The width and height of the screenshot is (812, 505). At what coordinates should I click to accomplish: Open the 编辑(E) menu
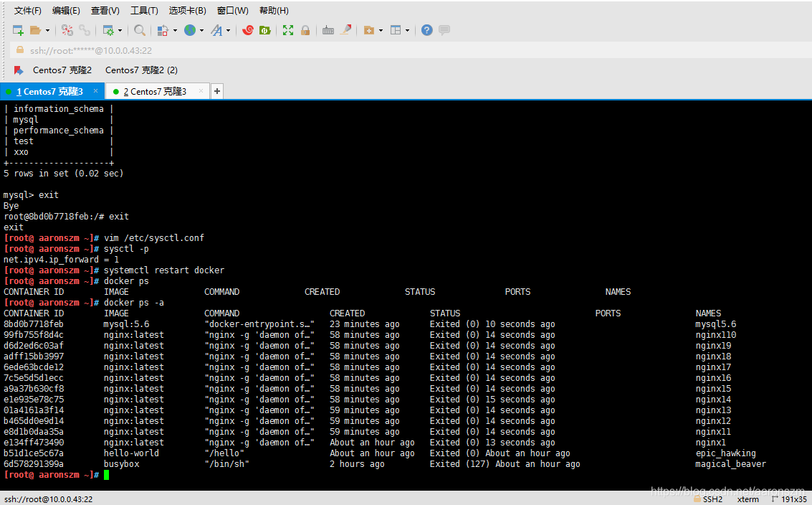pyautogui.click(x=66, y=10)
